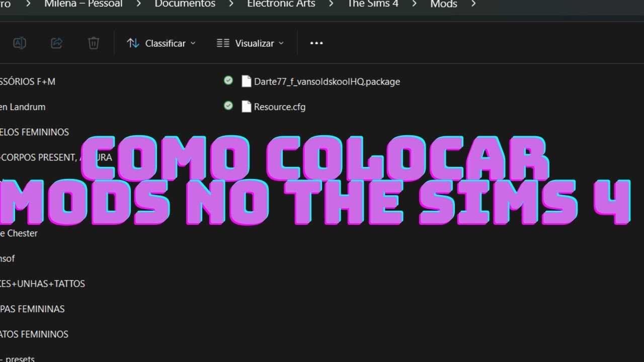This screenshot has width=644, height=362.
Task: Open the three-dots more options menu
Action: click(x=316, y=43)
